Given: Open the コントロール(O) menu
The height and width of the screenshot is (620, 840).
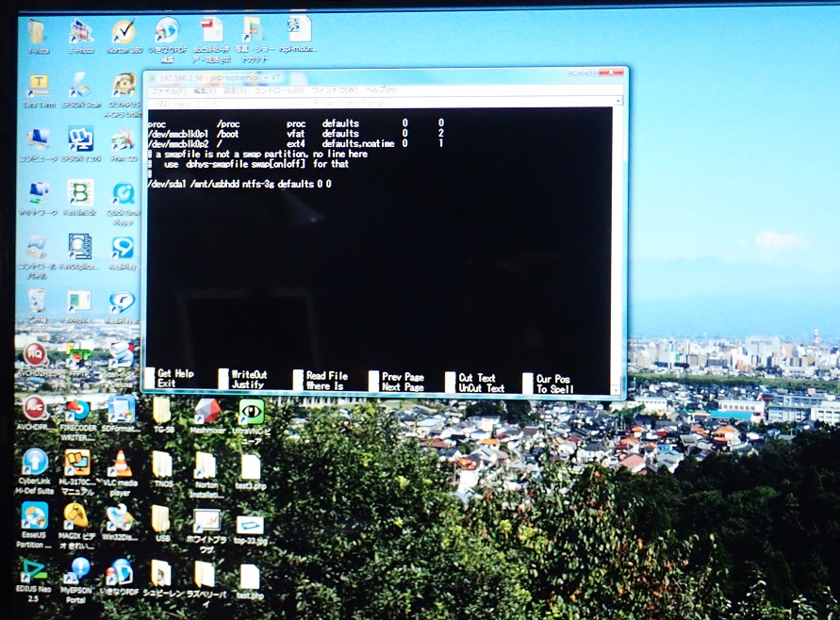Looking at the screenshot, I should click(278, 91).
